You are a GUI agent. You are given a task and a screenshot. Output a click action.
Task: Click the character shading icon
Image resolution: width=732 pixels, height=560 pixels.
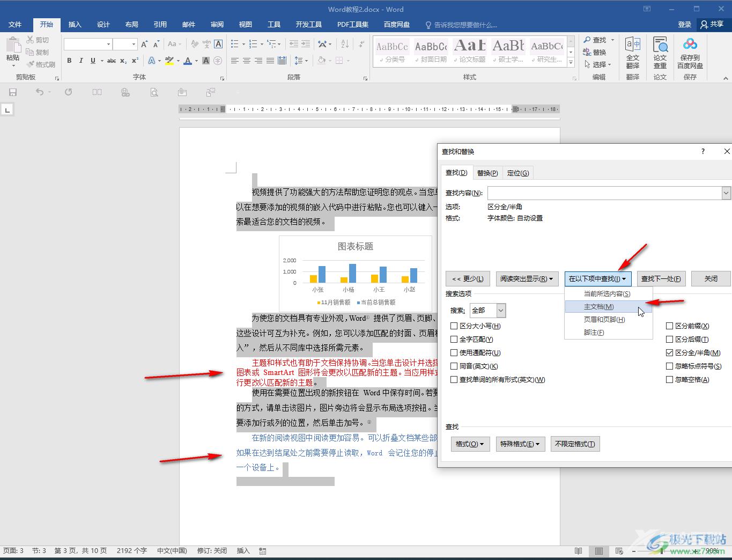point(206,61)
